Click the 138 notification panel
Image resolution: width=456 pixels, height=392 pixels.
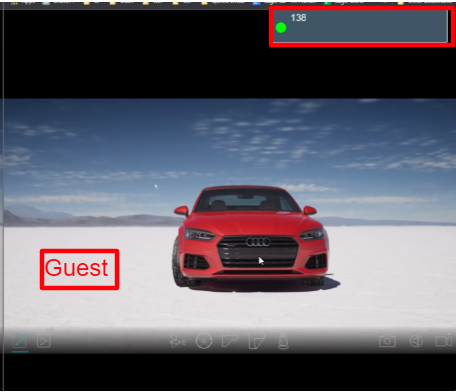[x=360, y=26]
